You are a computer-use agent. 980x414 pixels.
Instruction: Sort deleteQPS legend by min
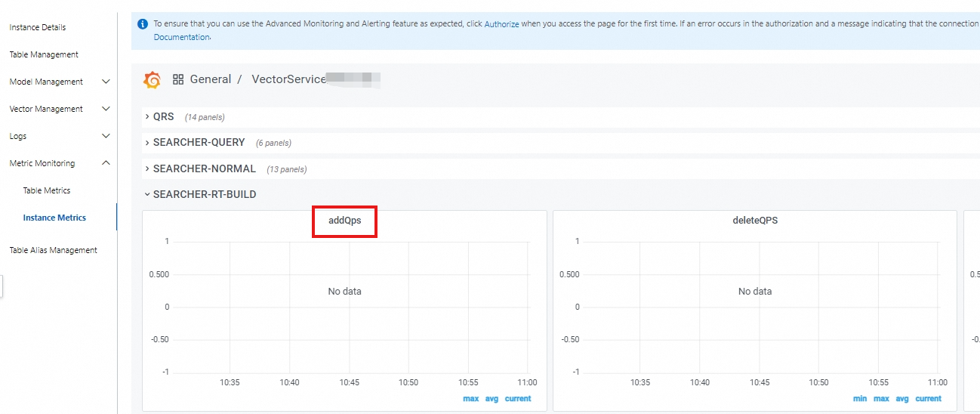[x=860, y=399]
